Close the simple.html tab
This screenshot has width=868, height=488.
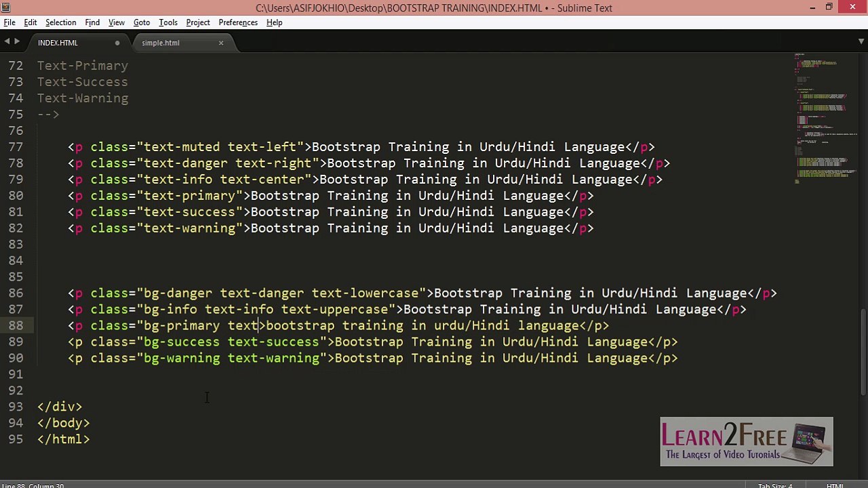point(220,43)
